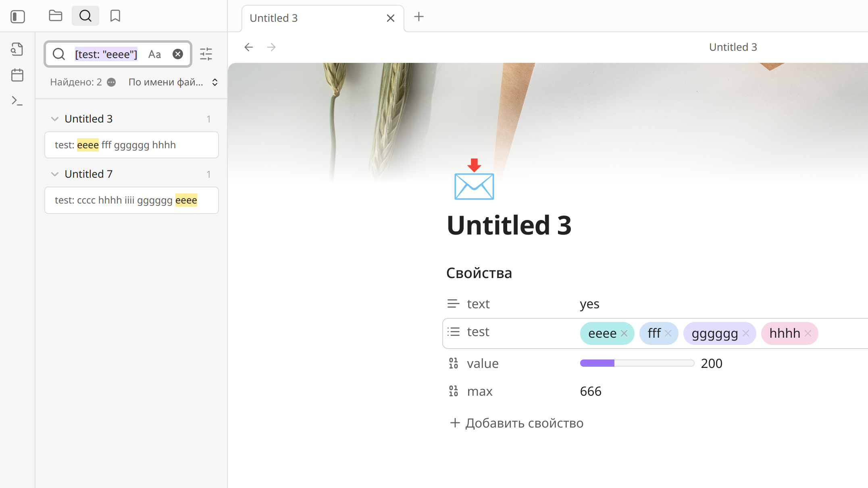Image resolution: width=868 pixels, height=488 pixels.
Task: Open quick switcher from ribbon
Action: [17, 49]
